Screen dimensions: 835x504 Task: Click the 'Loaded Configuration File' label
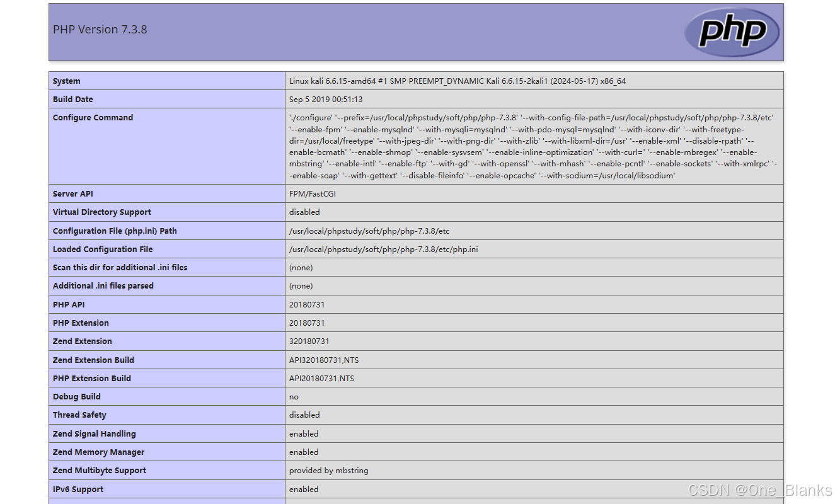tap(103, 249)
